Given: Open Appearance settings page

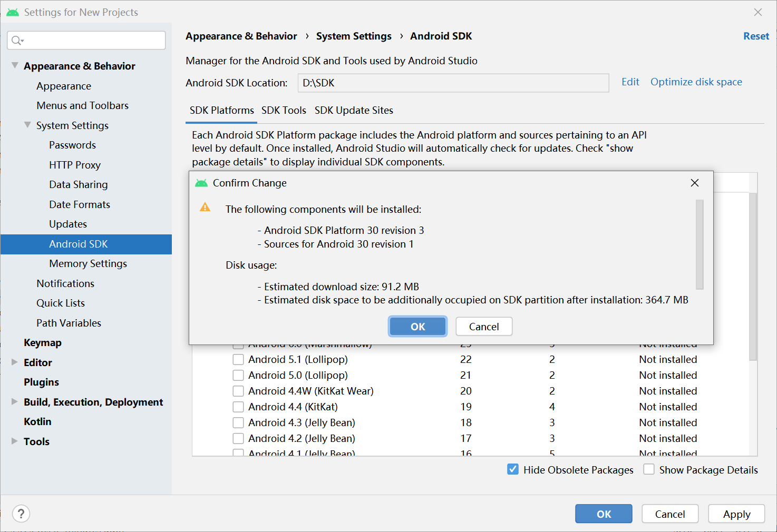Looking at the screenshot, I should point(64,86).
